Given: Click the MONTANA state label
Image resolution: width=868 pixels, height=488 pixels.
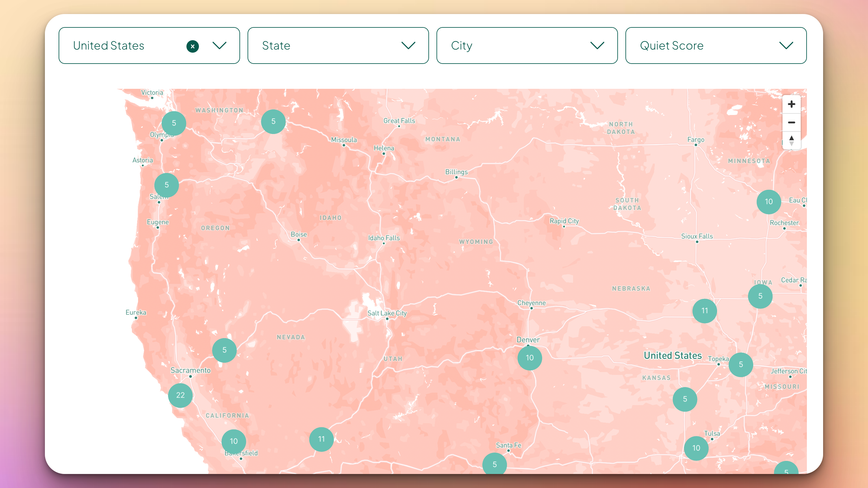Looking at the screenshot, I should pyautogui.click(x=442, y=139).
